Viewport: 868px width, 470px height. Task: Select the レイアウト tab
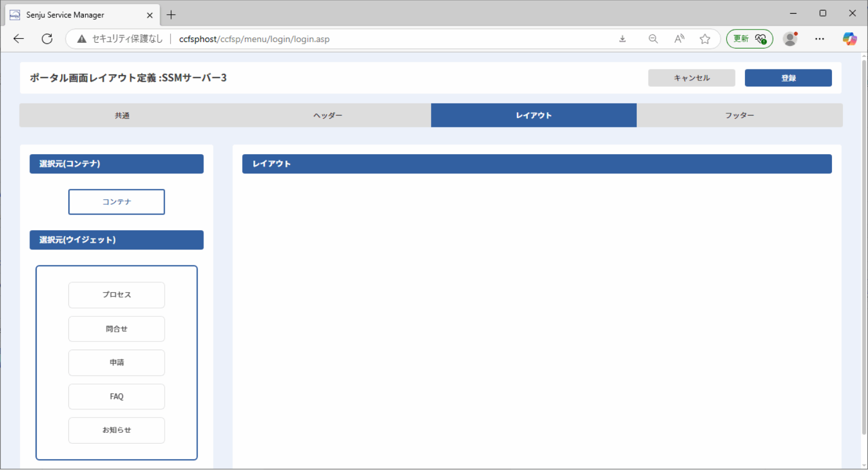[534, 115]
